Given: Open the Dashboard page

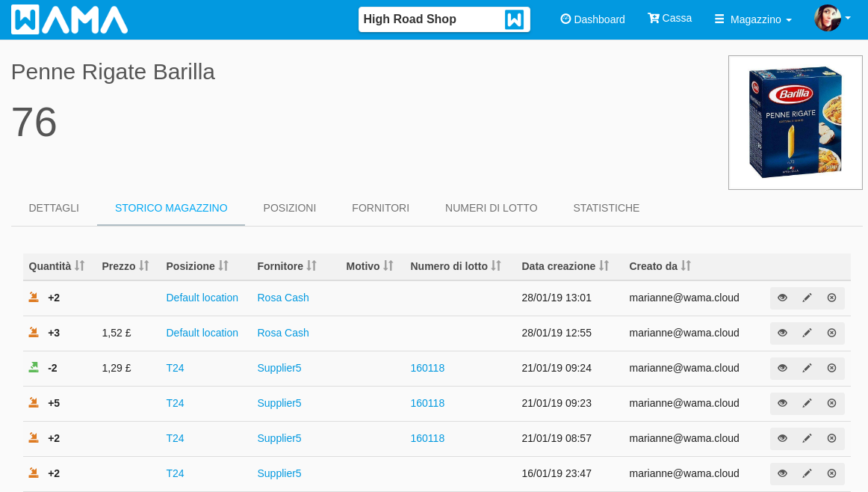Looking at the screenshot, I should 592,19.
